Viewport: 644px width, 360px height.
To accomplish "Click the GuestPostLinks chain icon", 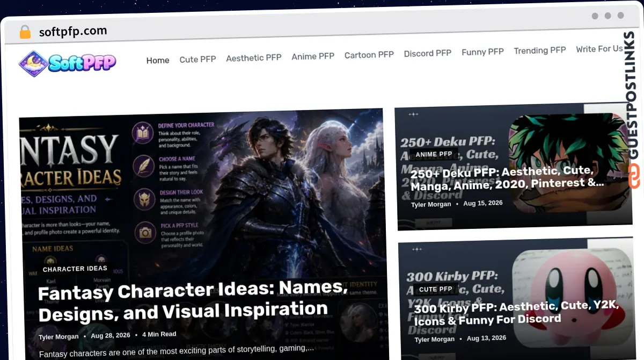I will (634, 177).
